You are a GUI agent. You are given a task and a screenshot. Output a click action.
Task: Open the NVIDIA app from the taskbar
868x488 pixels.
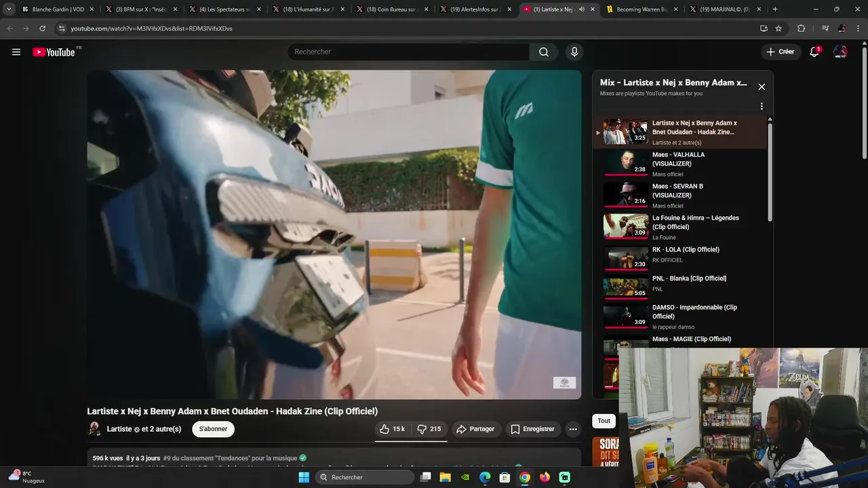click(465, 477)
